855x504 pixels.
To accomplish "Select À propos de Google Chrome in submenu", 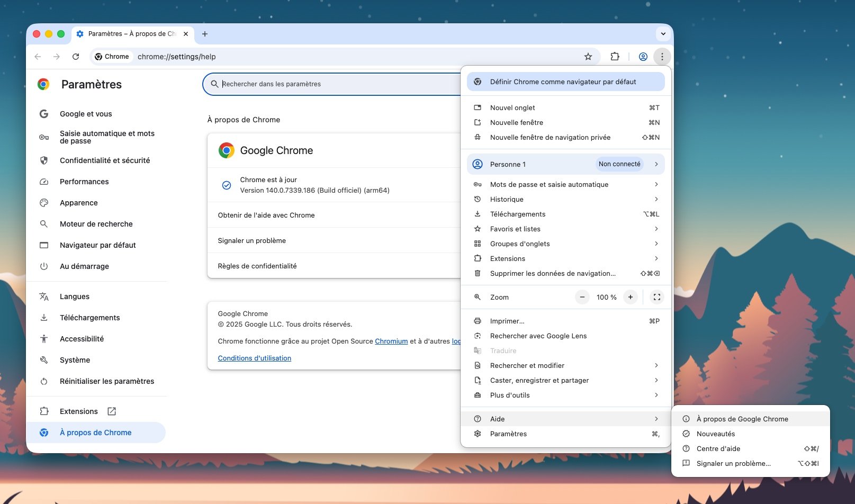I will 743,419.
